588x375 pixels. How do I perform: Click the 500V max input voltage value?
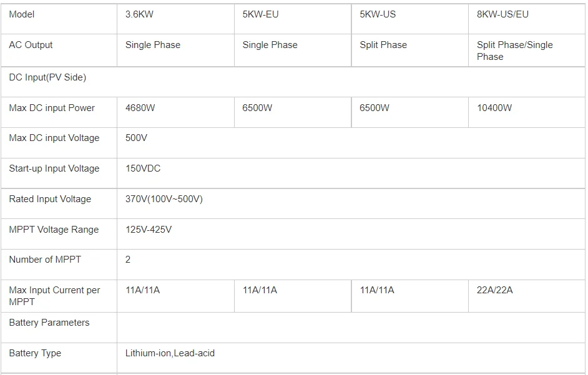[x=136, y=138]
